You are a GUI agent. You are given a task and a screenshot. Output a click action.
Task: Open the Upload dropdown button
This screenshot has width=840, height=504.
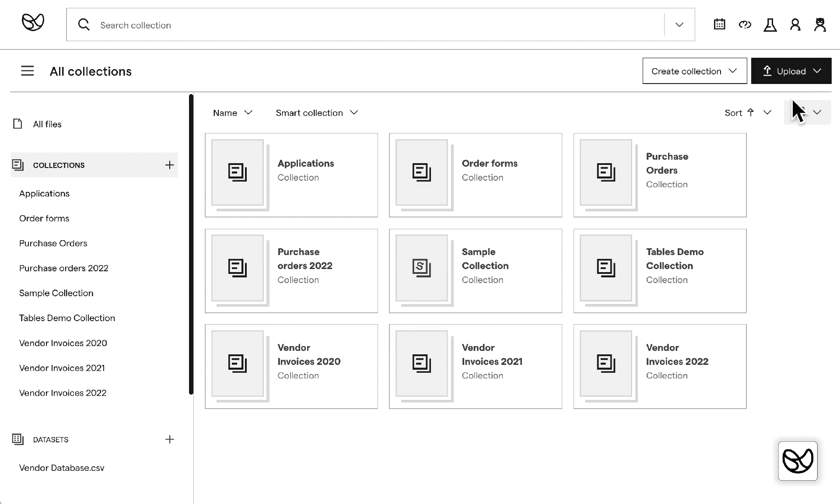point(791,71)
